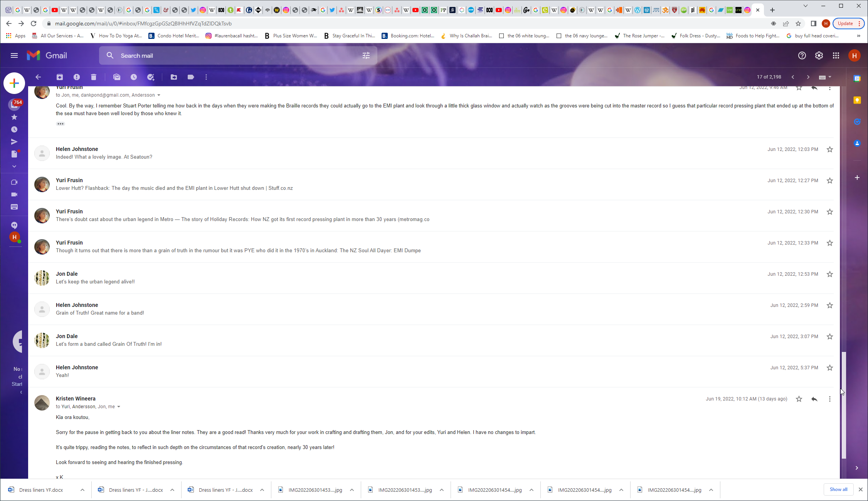Mark conversation as unread
The image size is (868, 501).
[117, 77]
